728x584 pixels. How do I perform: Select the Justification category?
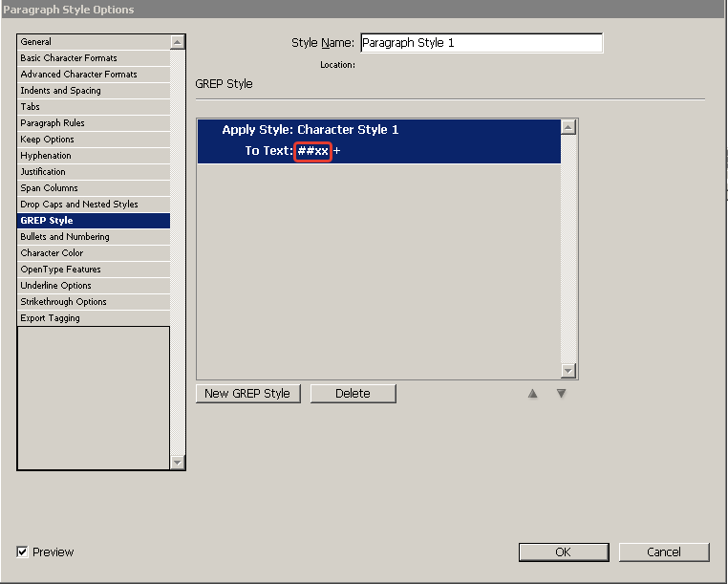point(94,172)
